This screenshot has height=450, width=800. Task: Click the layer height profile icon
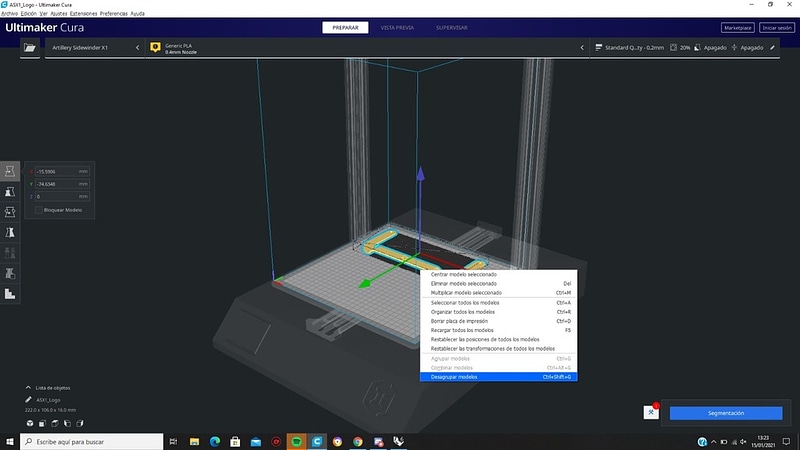tap(598, 47)
